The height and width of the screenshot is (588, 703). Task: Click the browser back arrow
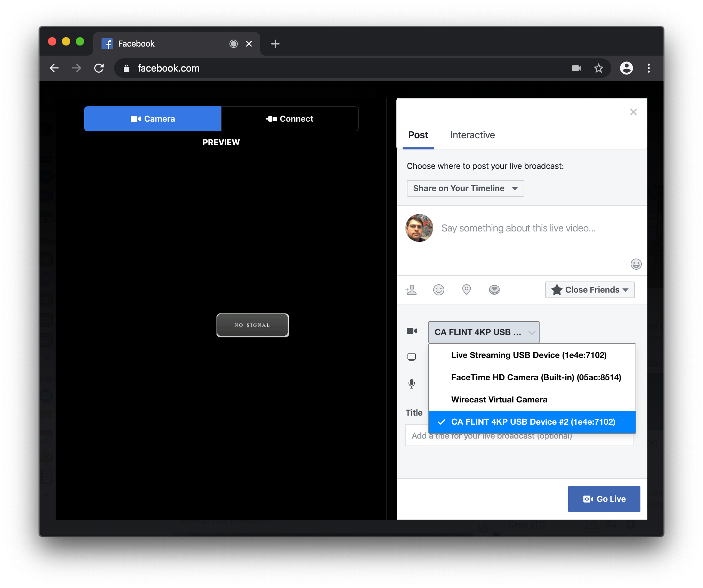(54, 68)
